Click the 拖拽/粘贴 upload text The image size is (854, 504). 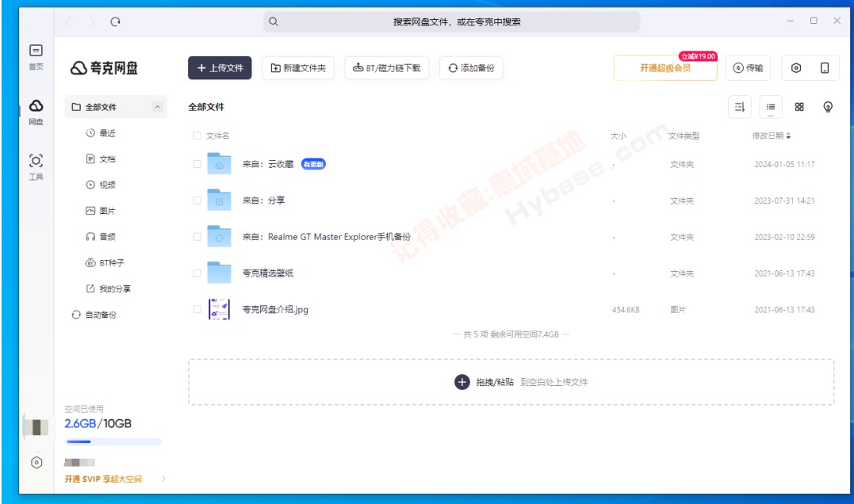point(495,382)
